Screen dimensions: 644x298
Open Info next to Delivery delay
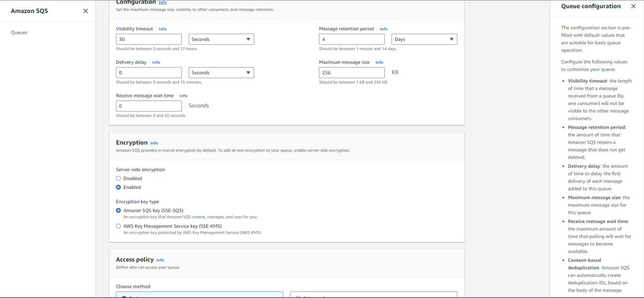click(156, 62)
